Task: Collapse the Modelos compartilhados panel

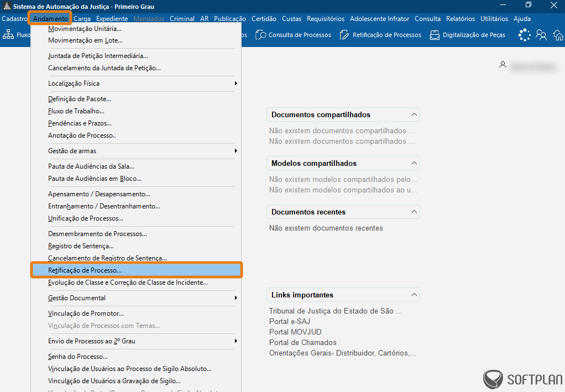Action: coord(414,163)
